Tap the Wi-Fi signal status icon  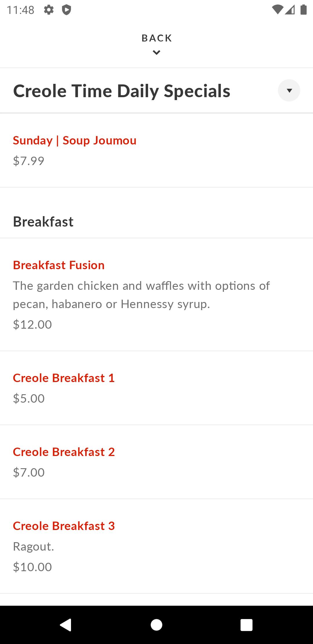[277, 10]
